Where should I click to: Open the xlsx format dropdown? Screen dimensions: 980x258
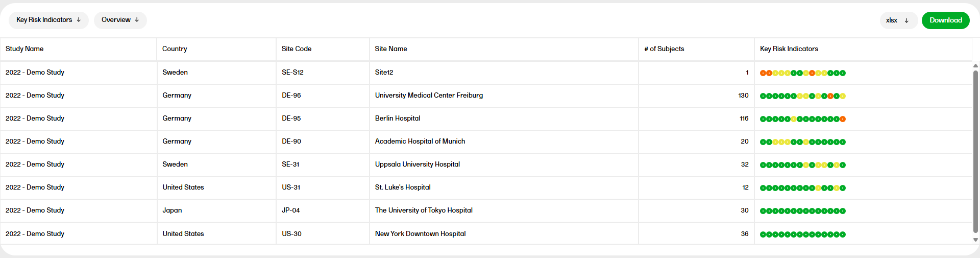pyautogui.click(x=898, y=20)
